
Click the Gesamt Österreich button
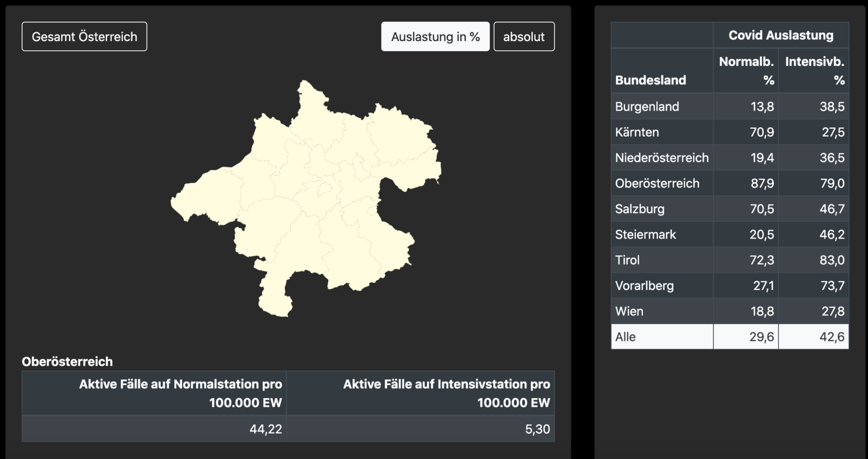84,36
